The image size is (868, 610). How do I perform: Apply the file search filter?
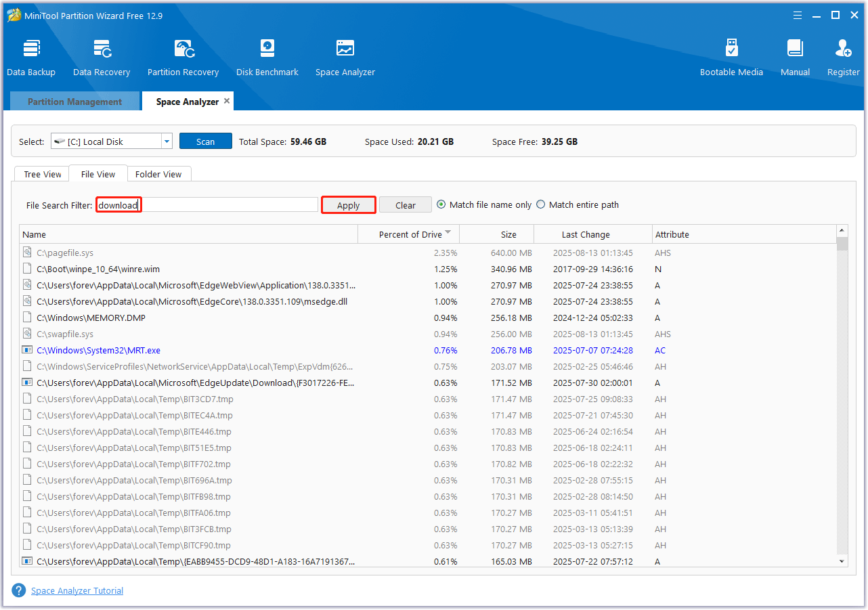(x=348, y=205)
